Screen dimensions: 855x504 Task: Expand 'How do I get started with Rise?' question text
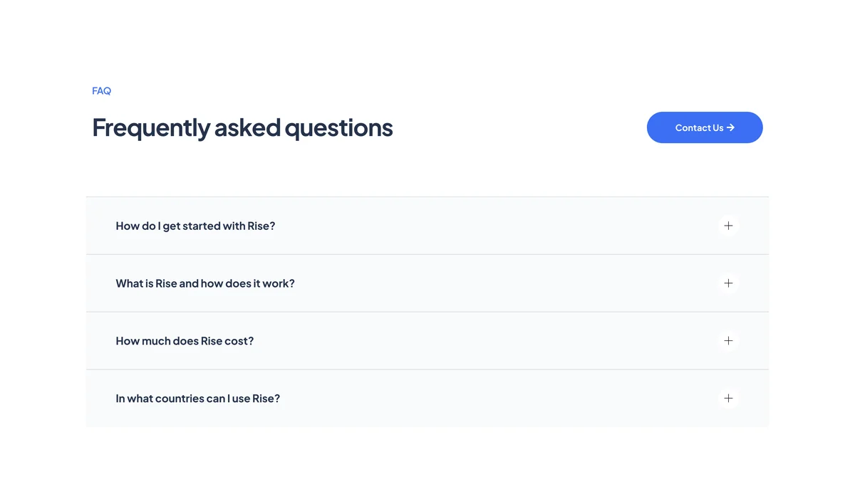tap(195, 226)
